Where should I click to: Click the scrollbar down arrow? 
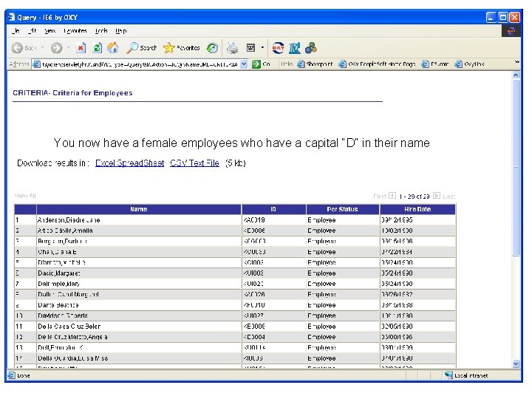(516, 364)
